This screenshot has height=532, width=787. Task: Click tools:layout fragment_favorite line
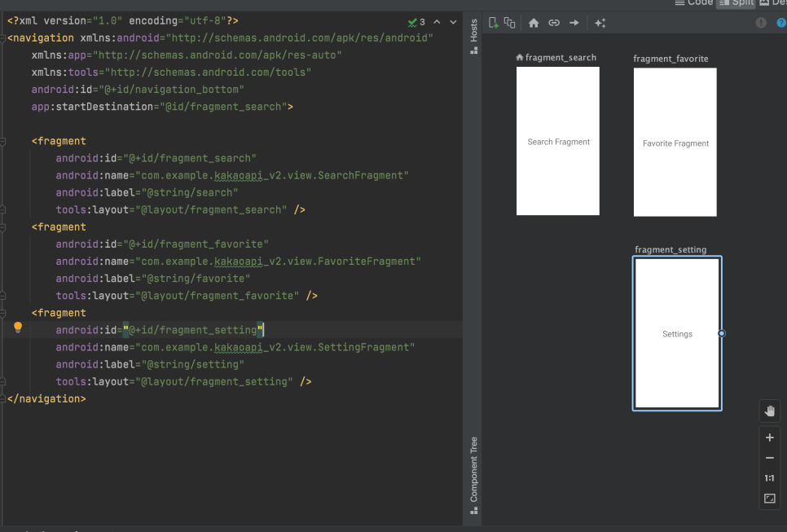point(187,296)
